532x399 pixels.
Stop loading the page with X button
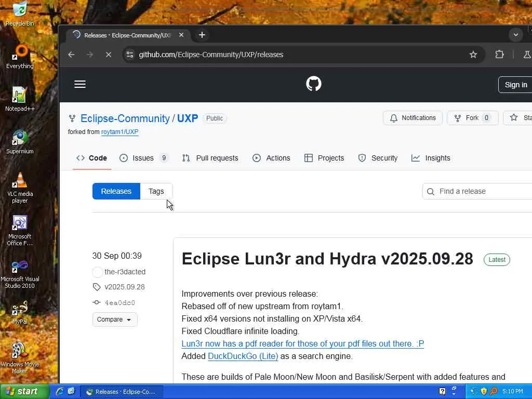(109, 55)
